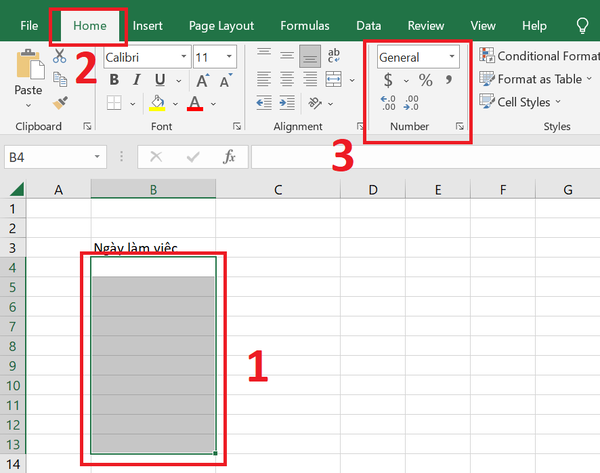This screenshot has height=473, width=600.
Task: Set Middle Align for cells
Action: [x=287, y=56]
